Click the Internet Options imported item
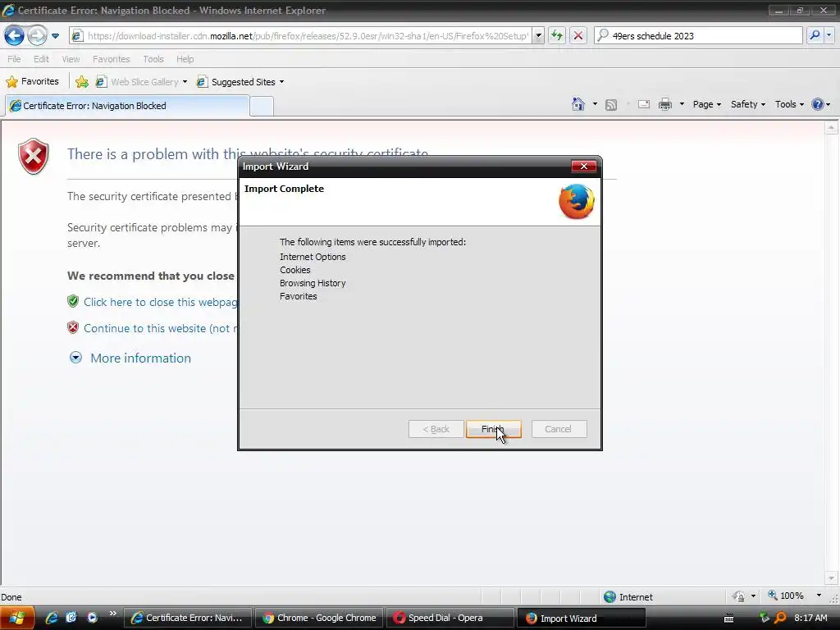Image resolution: width=840 pixels, height=630 pixels. 313,257
